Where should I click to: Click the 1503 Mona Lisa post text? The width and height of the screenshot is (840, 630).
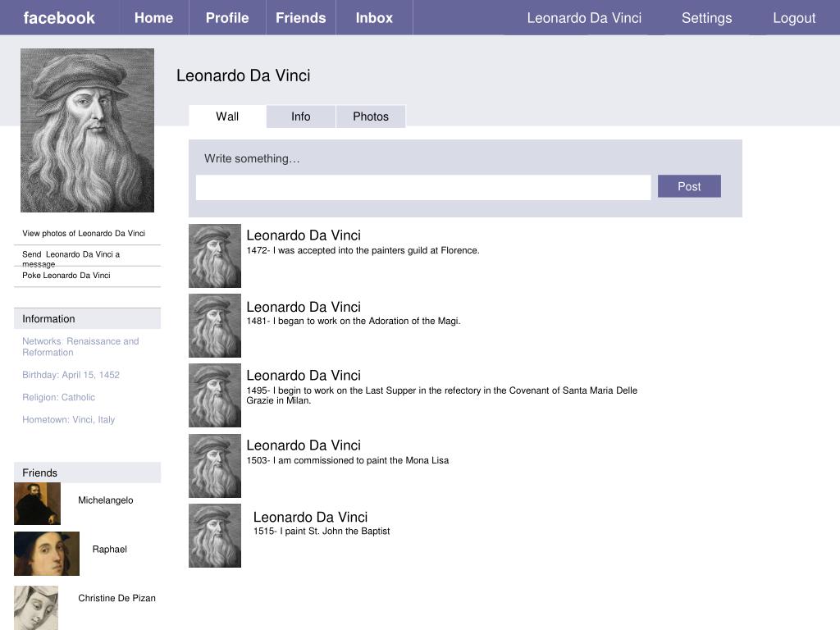(x=348, y=460)
